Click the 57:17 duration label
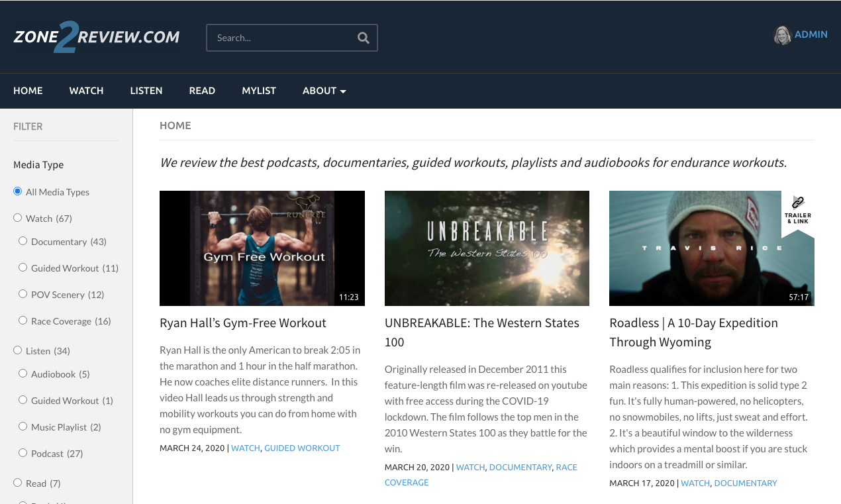The width and height of the screenshot is (841, 504). point(799,297)
